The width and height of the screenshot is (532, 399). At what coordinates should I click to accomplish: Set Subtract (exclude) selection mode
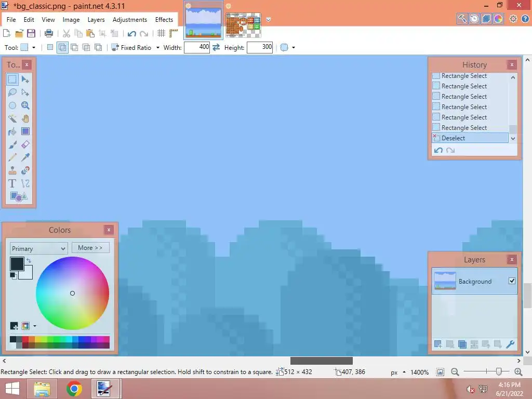pos(74,47)
